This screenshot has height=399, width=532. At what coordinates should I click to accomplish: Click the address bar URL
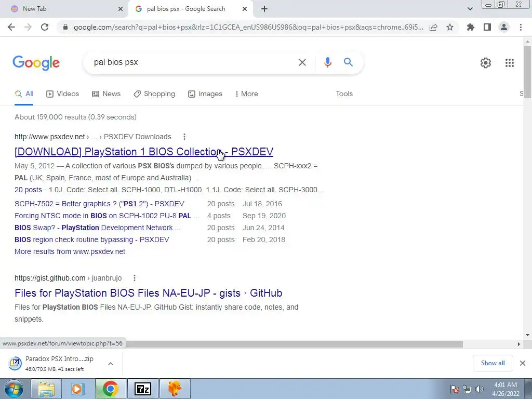pyautogui.click(x=248, y=27)
